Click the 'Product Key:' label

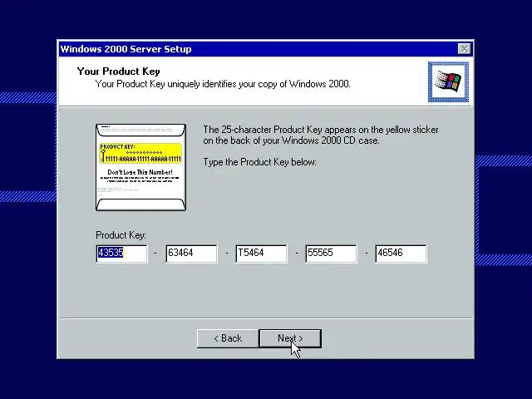pyautogui.click(x=121, y=235)
